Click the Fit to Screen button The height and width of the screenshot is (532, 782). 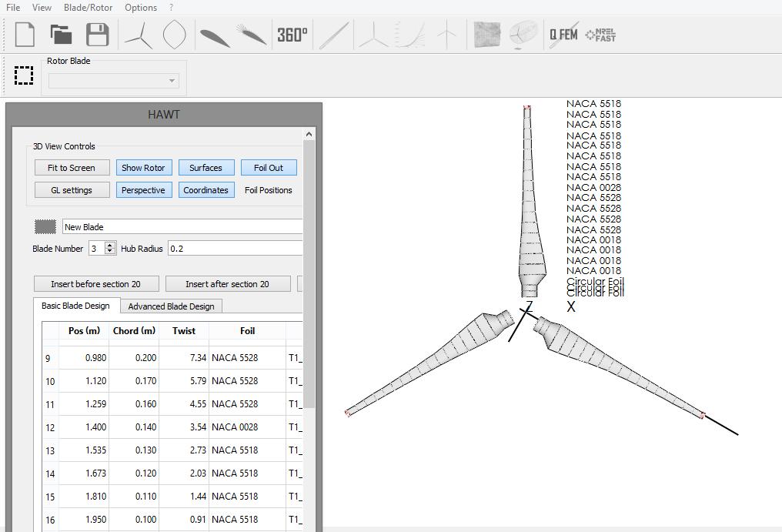pyautogui.click(x=72, y=168)
